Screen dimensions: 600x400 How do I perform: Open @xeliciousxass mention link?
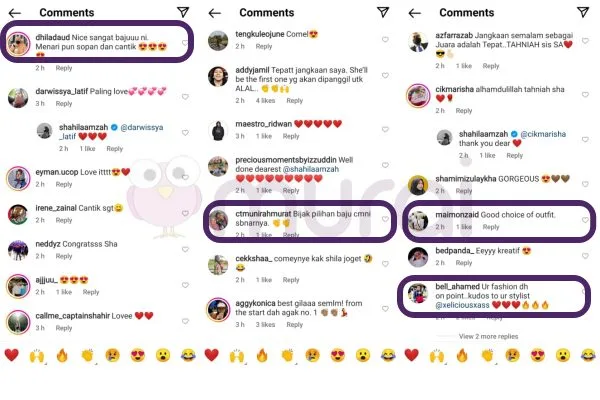pos(462,305)
